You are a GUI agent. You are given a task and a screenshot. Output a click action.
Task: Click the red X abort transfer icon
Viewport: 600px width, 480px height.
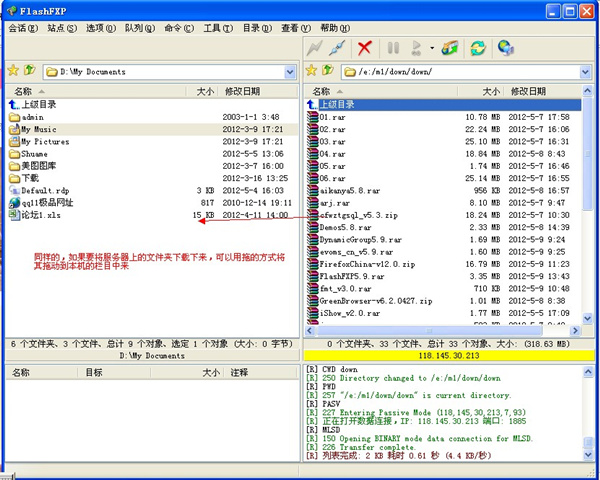click(x=365, y=48)
